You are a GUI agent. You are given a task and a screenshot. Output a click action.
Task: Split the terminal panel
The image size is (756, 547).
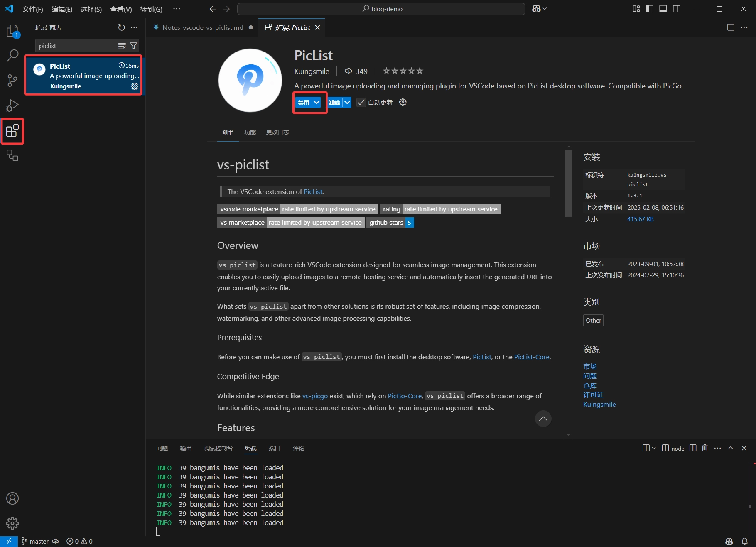click(x=693, y=448)
